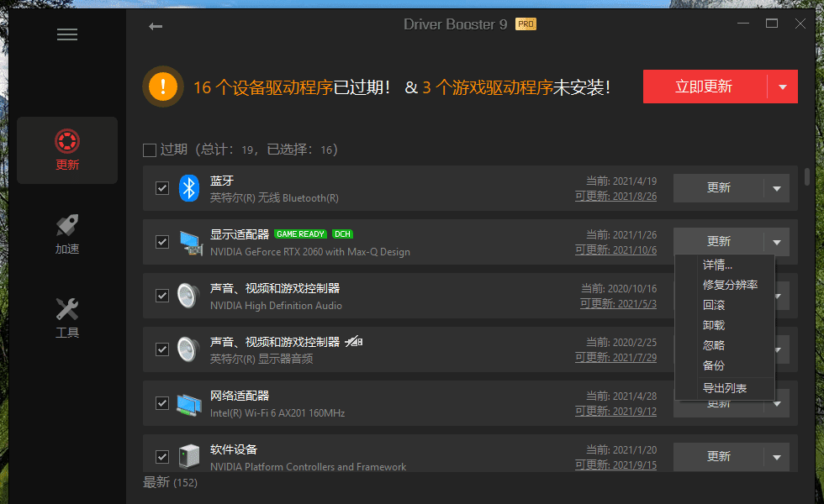This screenshot has height=504, width=824.
Task: Click the 当前: 2021/4/19 date text
Action: point(621,181)
